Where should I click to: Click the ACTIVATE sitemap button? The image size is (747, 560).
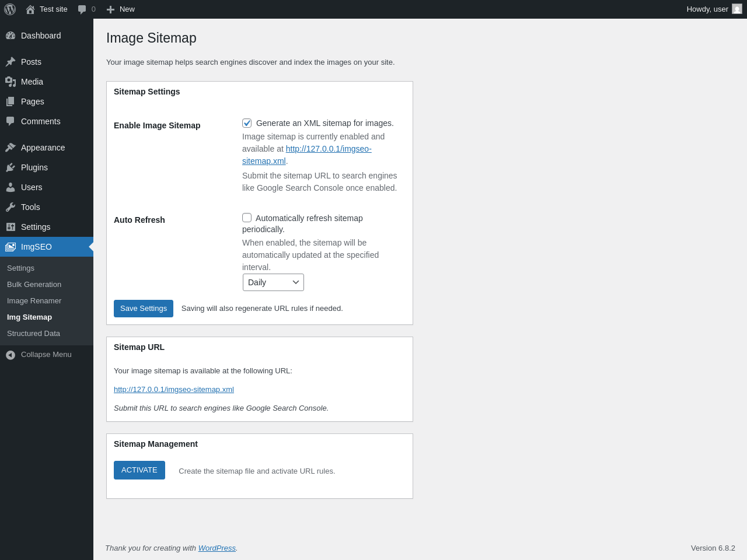(139, 470)
